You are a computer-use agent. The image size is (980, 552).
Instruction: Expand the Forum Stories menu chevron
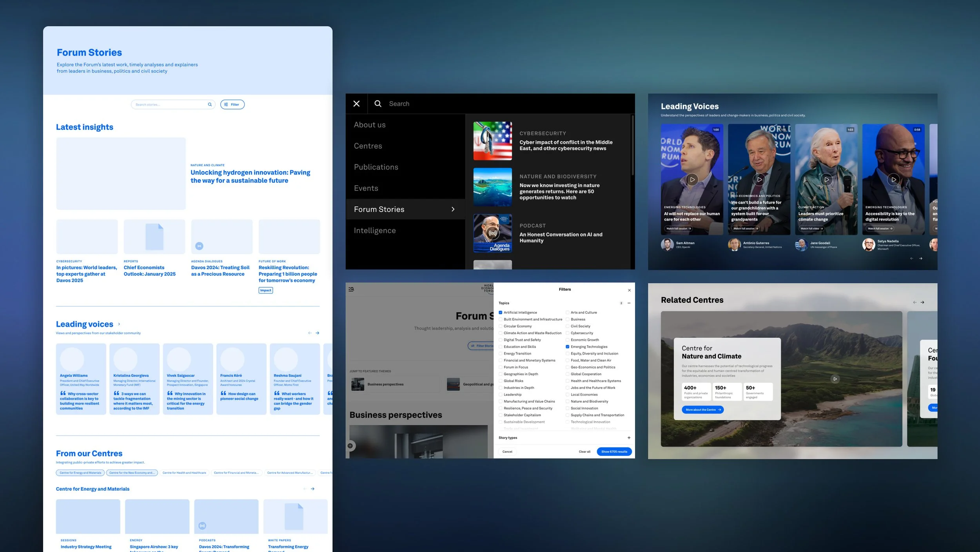(x=453, y=210)
